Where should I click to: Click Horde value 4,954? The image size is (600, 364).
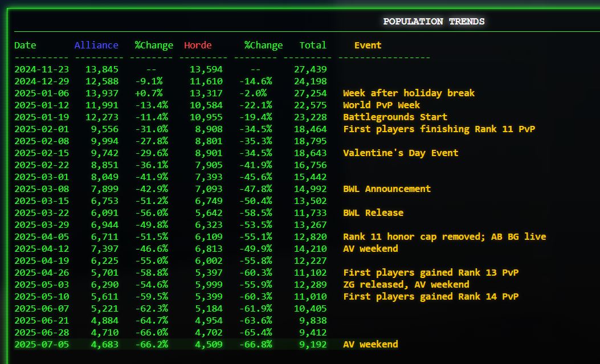[209, 320]
